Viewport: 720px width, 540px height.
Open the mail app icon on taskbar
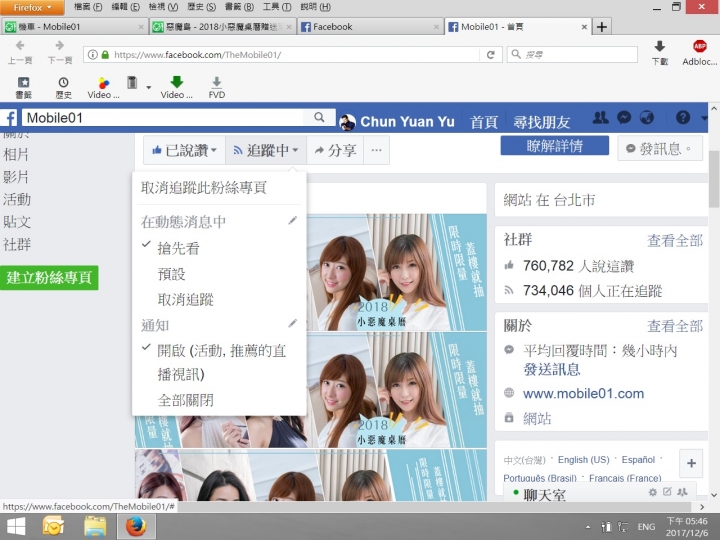click(53, 526)
